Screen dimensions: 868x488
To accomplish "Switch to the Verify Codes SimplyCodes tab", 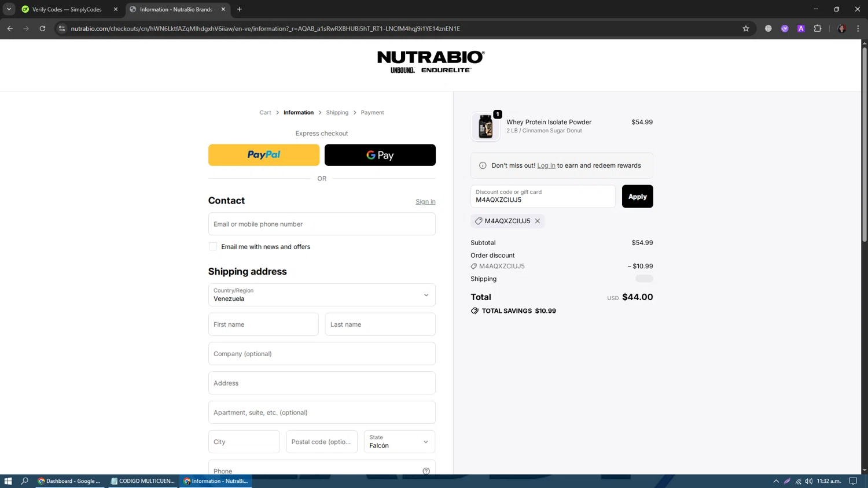I will [x=67, y=9].
